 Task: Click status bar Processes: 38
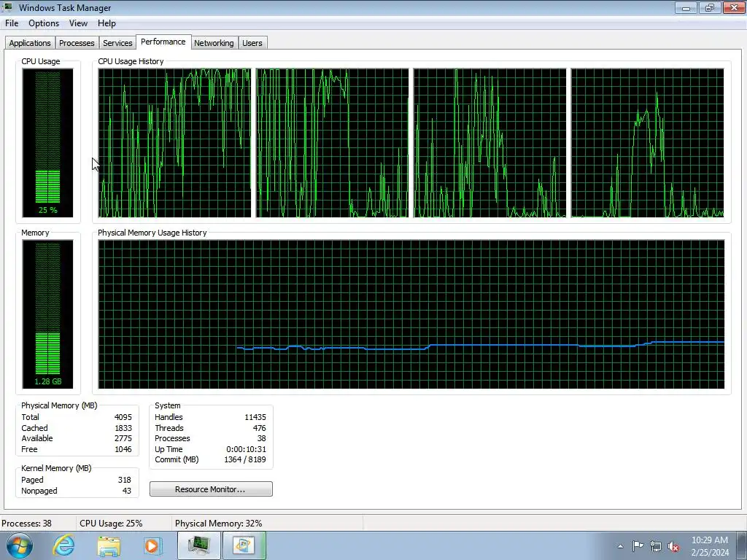[26, 524]
